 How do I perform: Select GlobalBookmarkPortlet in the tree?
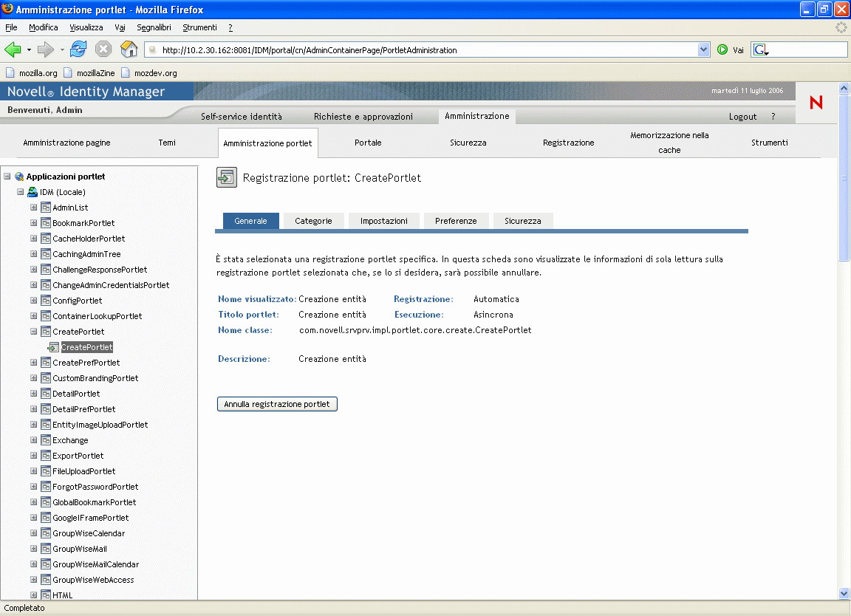(x=95, y=502)
